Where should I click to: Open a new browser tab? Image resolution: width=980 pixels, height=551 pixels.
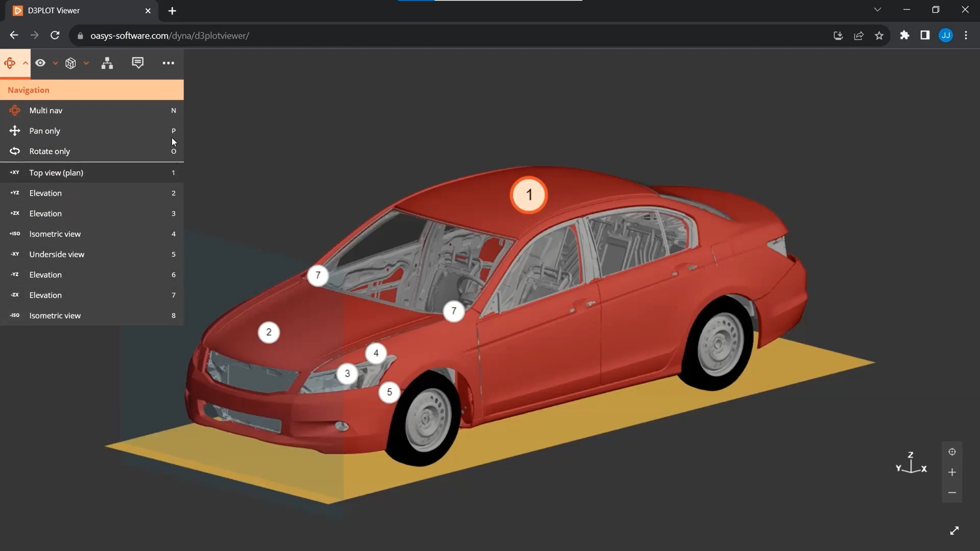pyautogui.click(x=172, y=11)
